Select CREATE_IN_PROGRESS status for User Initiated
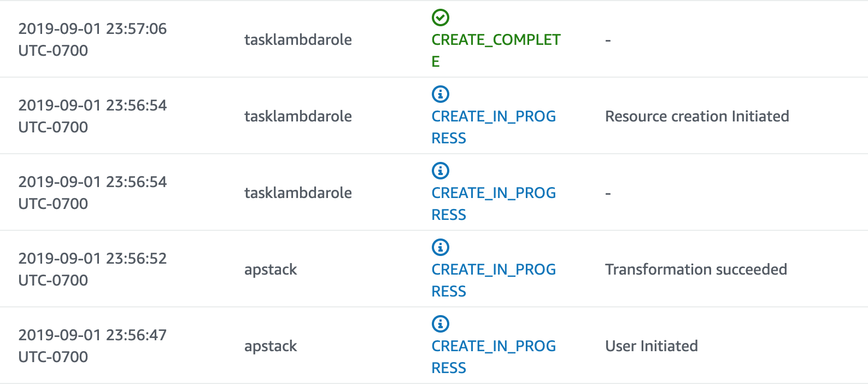868x384 pixels. (x=494, y=357)
